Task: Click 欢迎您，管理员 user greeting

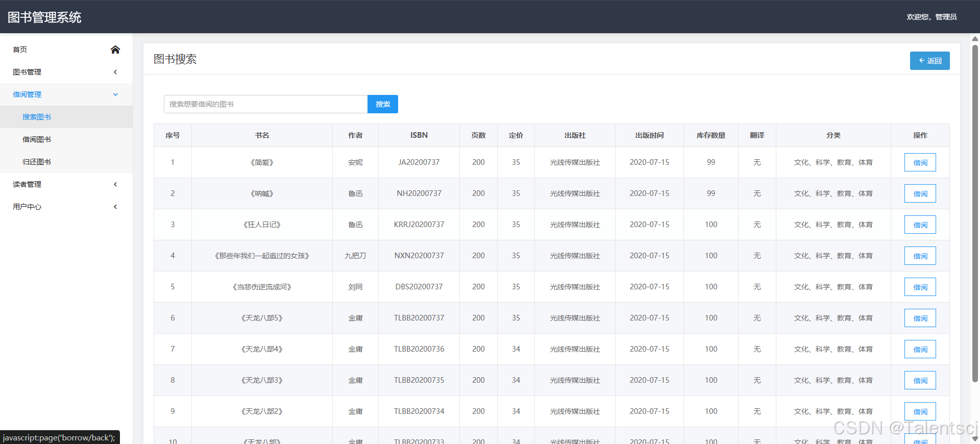Action: click(932, 17)
